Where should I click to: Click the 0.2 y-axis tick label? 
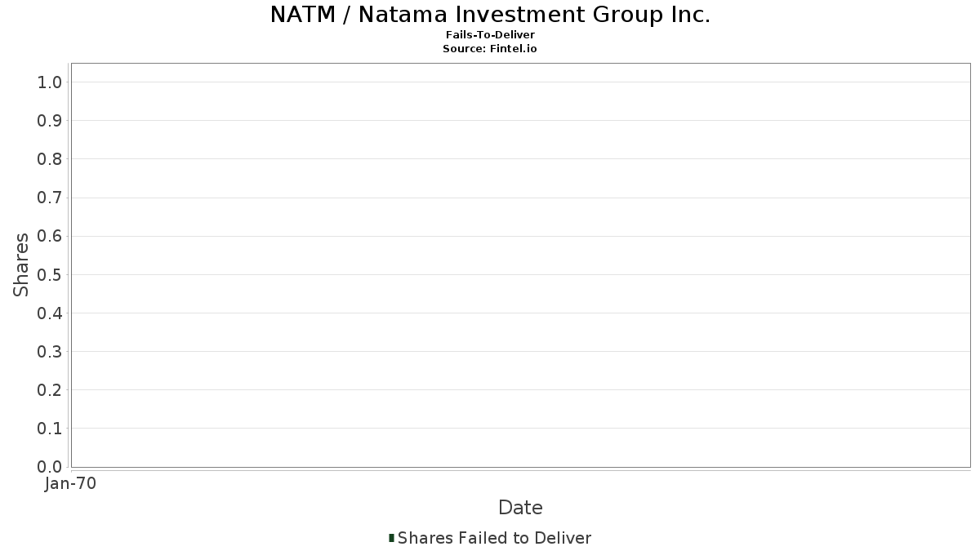pos(50,390)
